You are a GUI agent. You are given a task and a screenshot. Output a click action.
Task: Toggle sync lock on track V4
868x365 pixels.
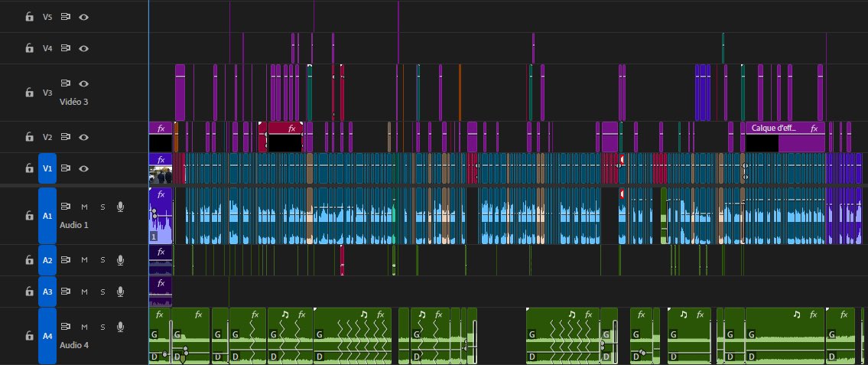coord(65,48)
